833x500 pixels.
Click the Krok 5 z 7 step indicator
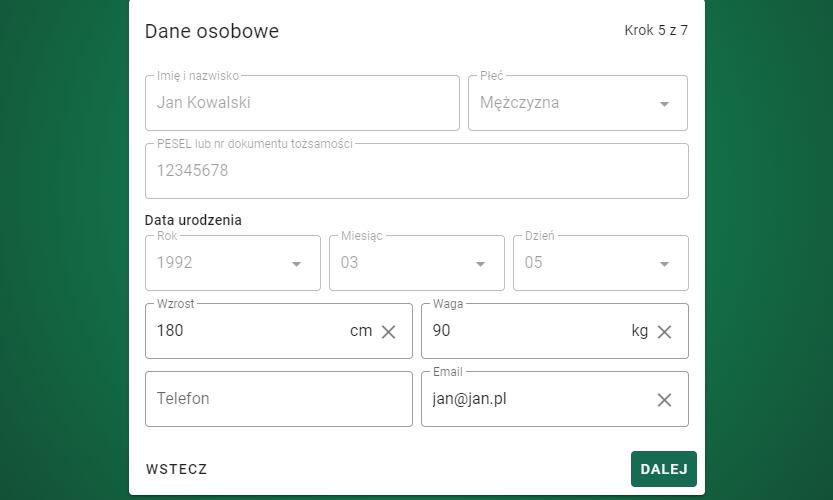656,30
